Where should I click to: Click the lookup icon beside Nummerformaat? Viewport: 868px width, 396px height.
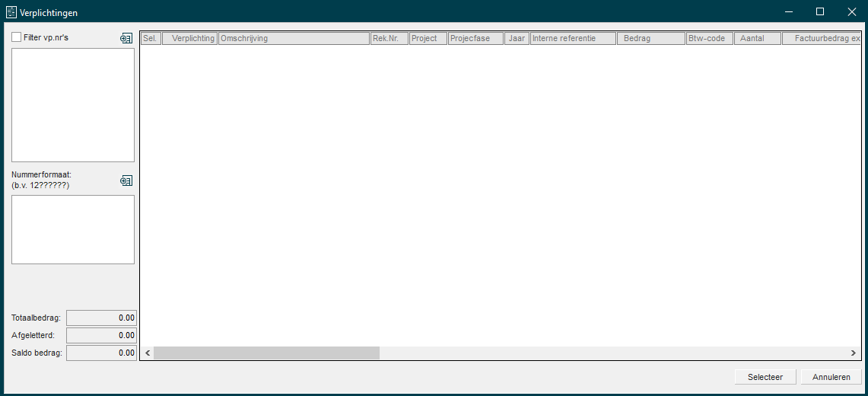coord(126,180)
